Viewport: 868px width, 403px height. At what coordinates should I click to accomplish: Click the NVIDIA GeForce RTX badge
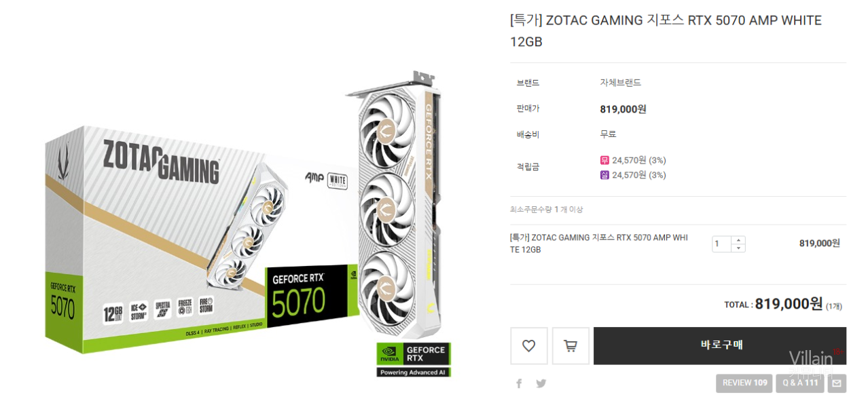[x=414, y=360]
